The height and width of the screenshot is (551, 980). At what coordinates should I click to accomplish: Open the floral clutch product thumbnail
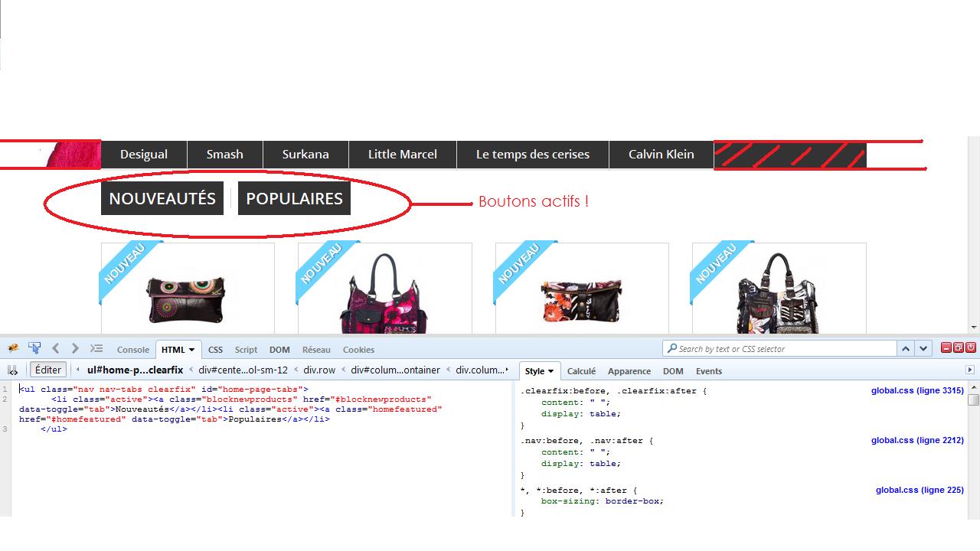(x=582, y=289)
